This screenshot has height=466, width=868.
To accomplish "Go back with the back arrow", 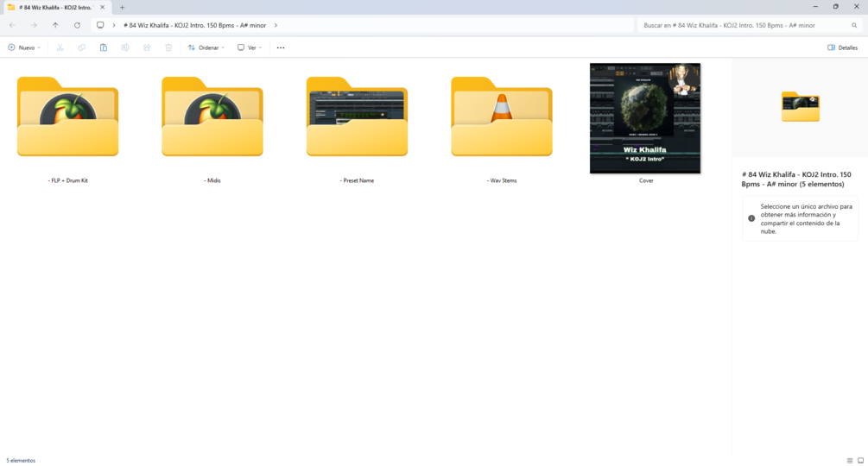I will pos(12,25).
